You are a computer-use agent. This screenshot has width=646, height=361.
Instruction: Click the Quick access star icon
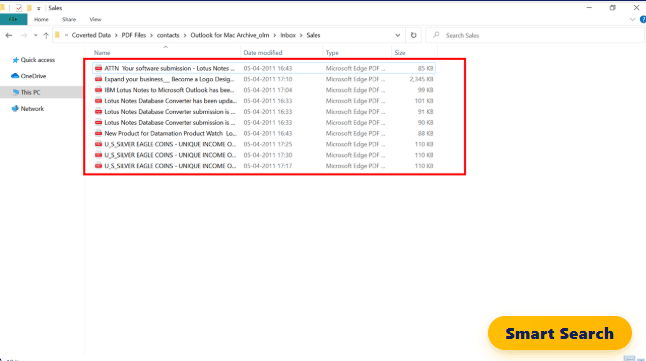tap(16, 60)
